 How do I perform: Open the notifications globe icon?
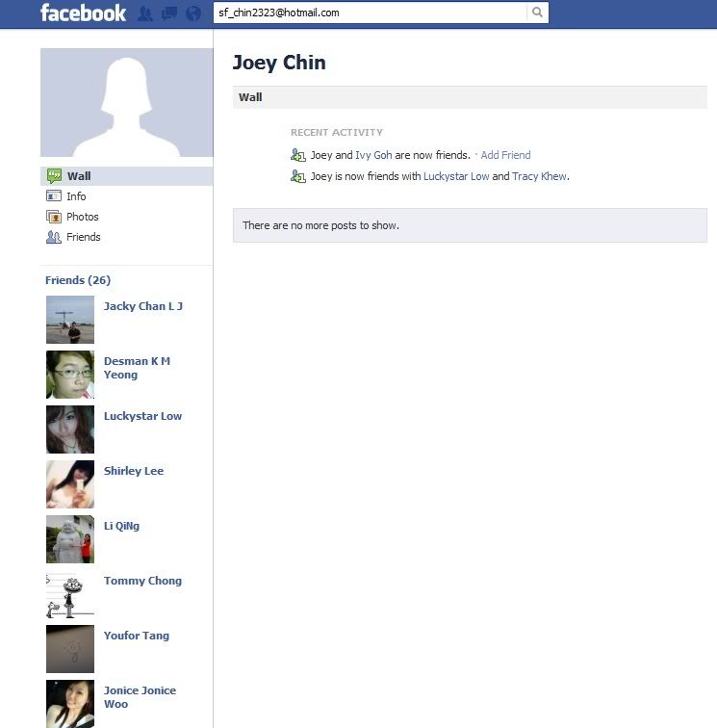[193, 13]
